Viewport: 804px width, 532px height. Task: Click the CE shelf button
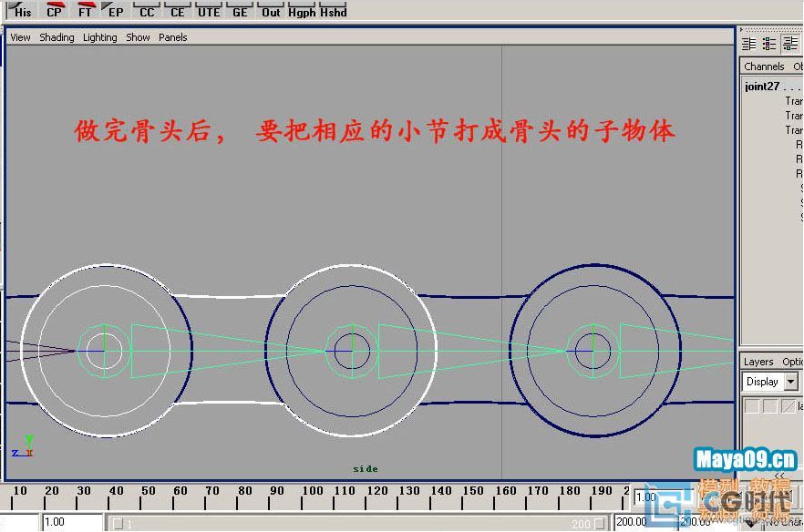pos(178,10)
